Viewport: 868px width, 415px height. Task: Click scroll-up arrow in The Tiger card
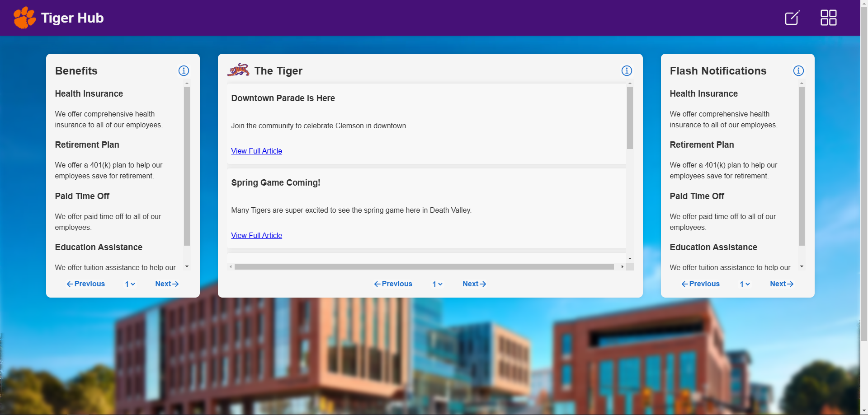tap(630, 84)
